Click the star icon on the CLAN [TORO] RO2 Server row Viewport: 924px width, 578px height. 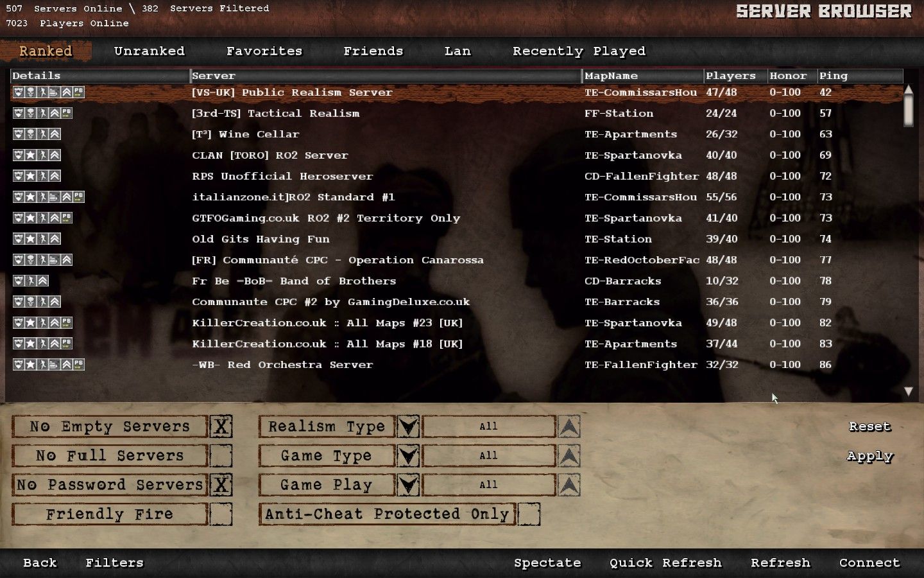coord(30,155)
